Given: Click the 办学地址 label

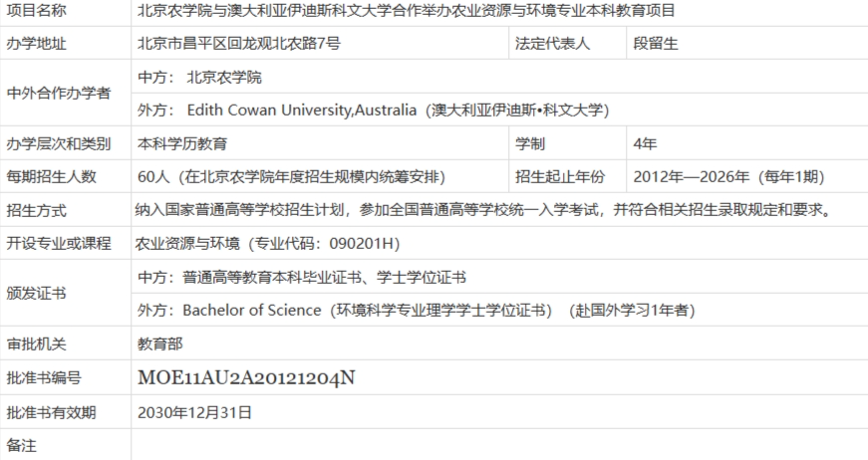Looking at the screenshot, I should 36,44.
